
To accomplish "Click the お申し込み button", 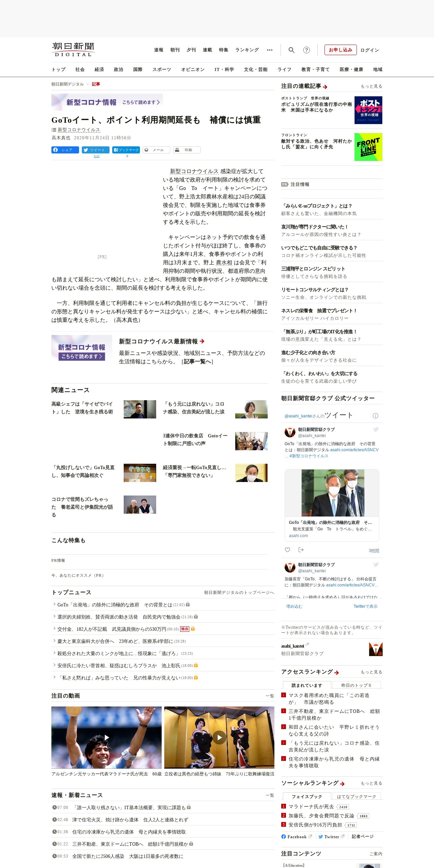I will tap(340, 50).
